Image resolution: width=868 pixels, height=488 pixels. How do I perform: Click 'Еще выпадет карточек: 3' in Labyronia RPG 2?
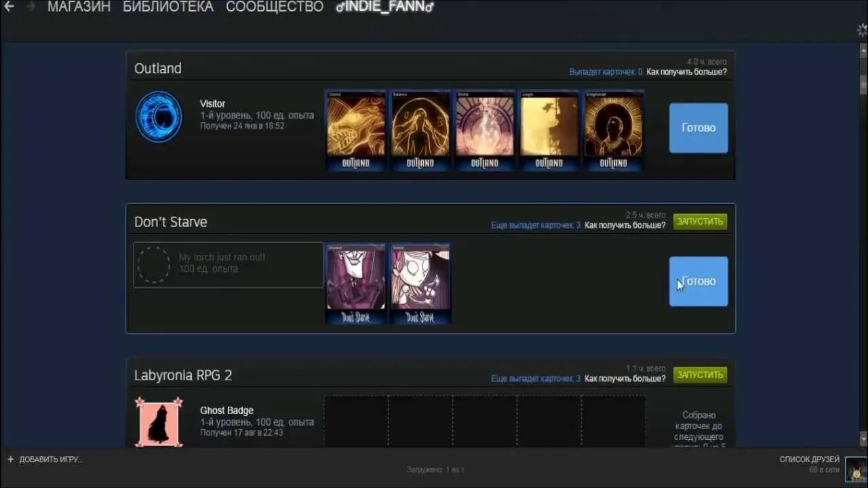pos(536,379)
